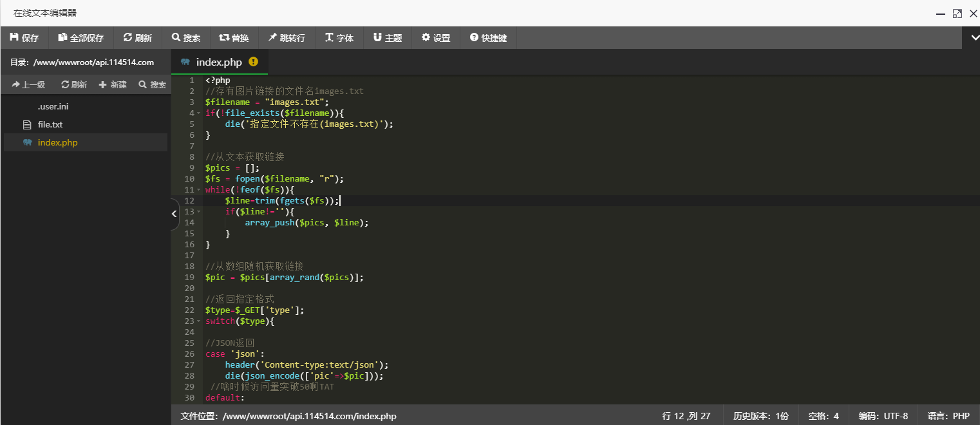Click the fopen($filename, "r") line
The width and height of the screenshot is (980, 425).
click(x=275, y=179)
